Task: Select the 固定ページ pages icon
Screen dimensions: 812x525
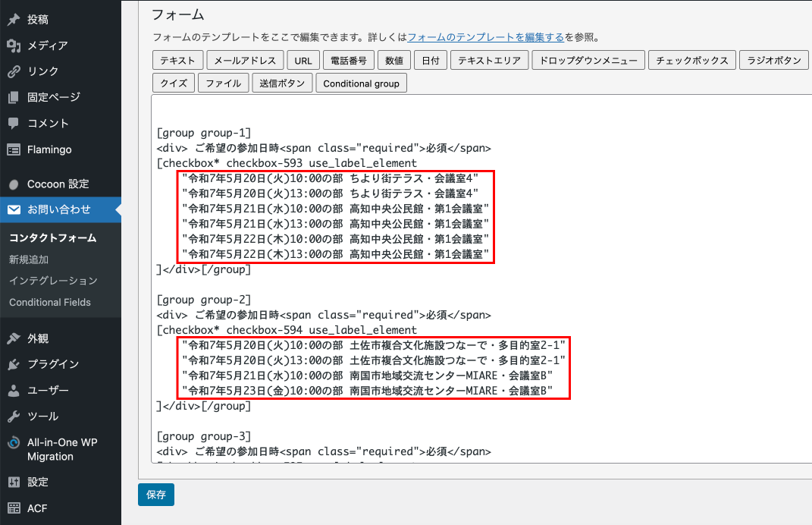Action: click(x=14, y=97)
